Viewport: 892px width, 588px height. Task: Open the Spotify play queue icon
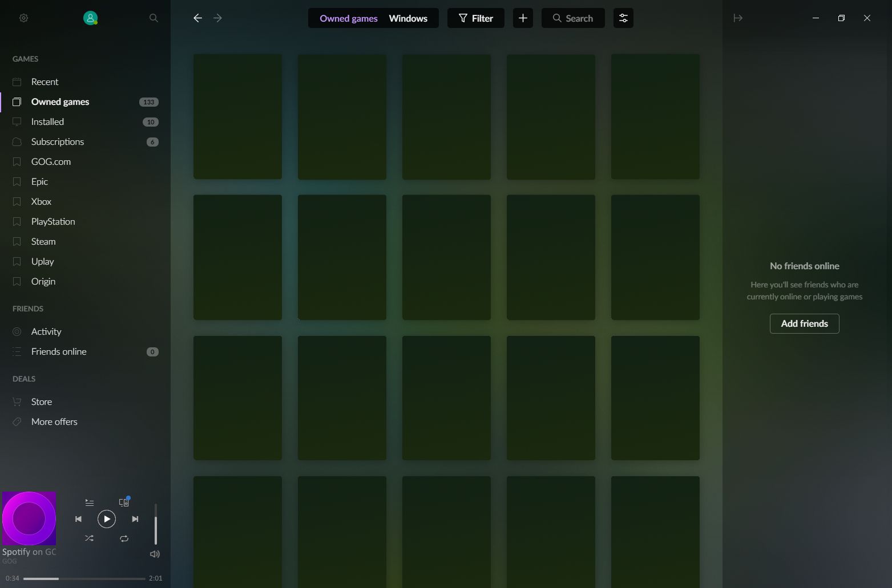89,502
